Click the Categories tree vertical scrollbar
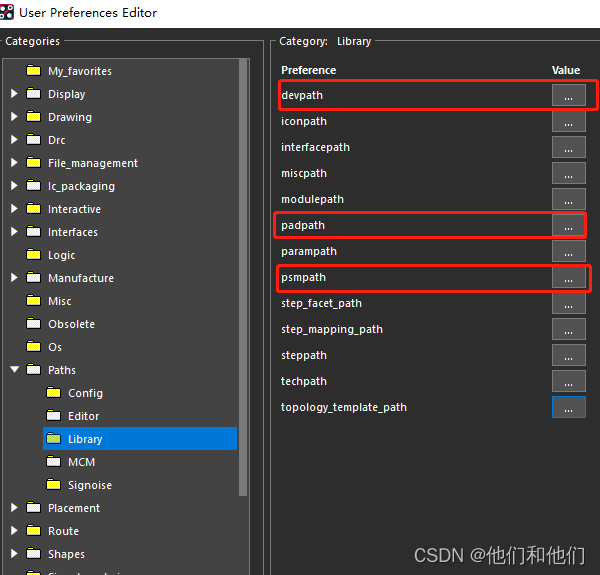The image size is (600, 575). [243, 280]
